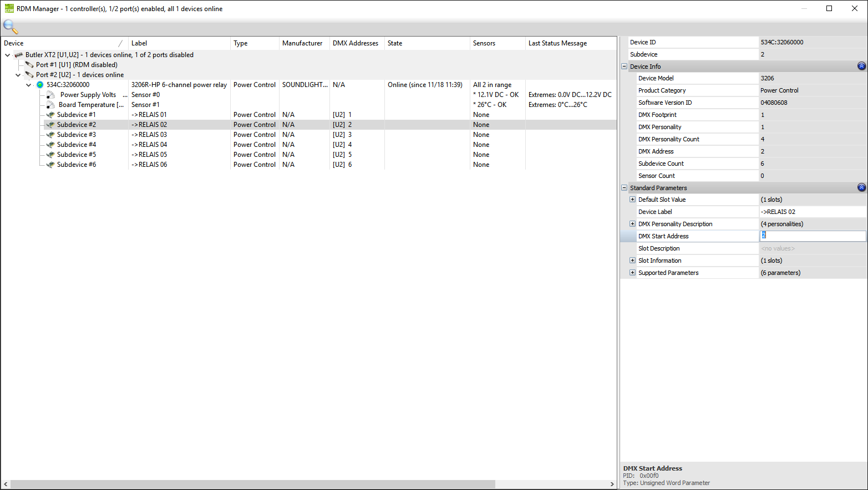868x490 pixels.
Task: Click the DMX Start Address input field
Action: (812, 236)
